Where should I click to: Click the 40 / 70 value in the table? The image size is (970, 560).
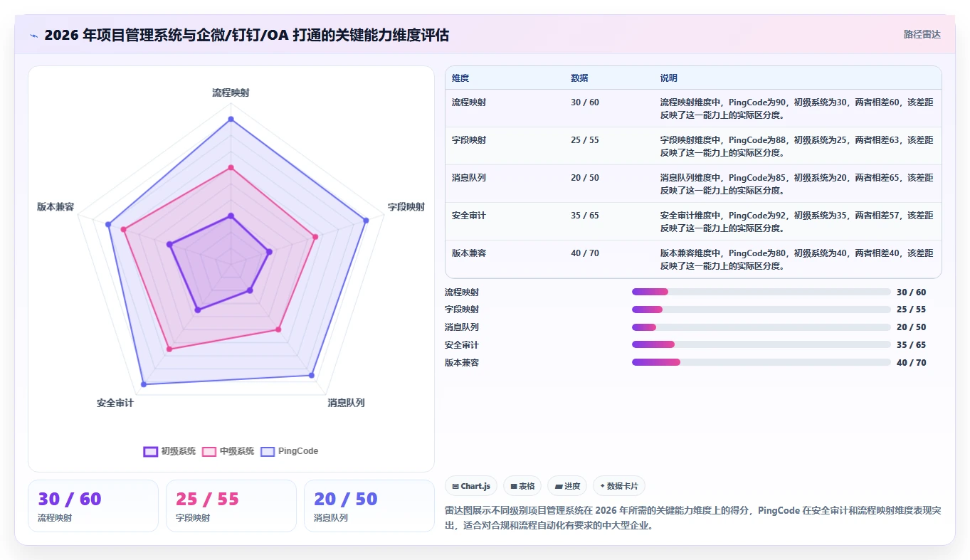(x=585, y=253)
